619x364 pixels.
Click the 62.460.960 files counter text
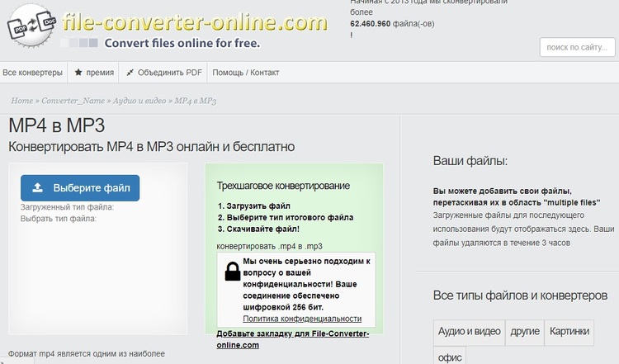[x=392, y=24]
